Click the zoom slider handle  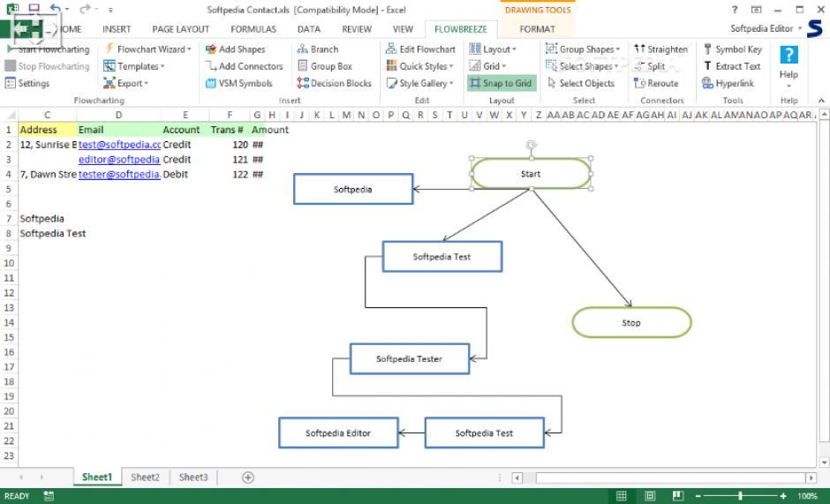[741, 496]
